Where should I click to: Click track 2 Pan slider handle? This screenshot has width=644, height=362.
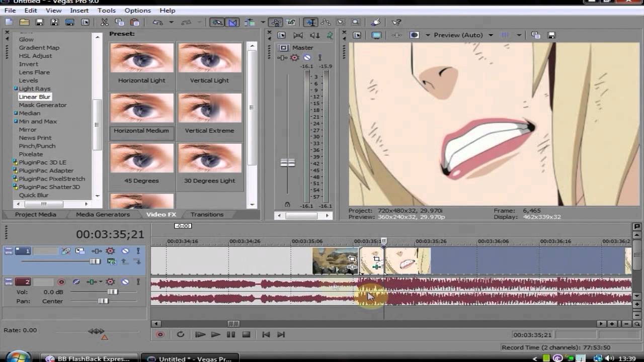tap(103, 301)
